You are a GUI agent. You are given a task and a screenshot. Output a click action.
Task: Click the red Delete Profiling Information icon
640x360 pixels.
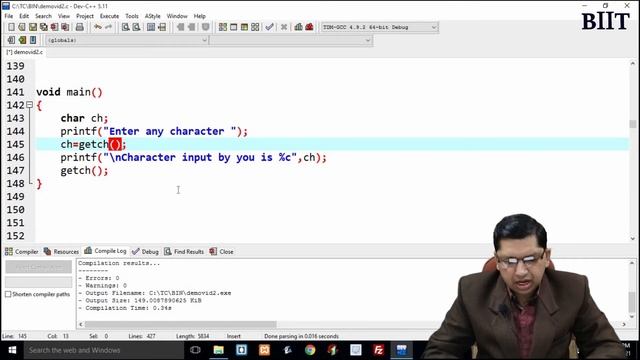pyautogui.click(x=309, y=27)
